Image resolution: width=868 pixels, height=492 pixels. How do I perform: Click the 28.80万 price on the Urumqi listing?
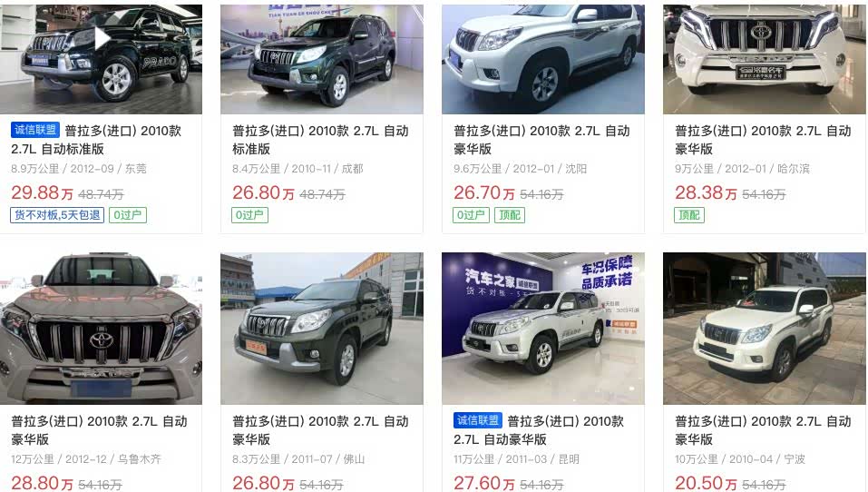[42, 483]
